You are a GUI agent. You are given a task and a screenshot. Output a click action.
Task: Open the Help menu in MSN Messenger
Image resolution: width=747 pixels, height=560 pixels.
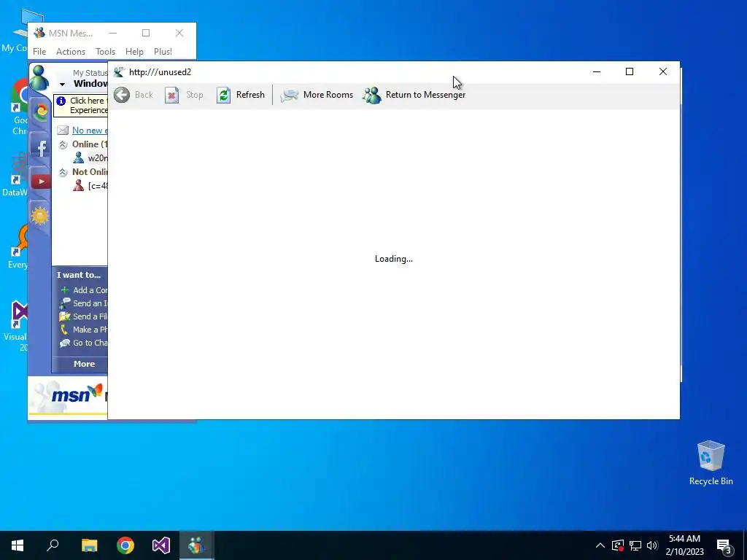[134, 52]
